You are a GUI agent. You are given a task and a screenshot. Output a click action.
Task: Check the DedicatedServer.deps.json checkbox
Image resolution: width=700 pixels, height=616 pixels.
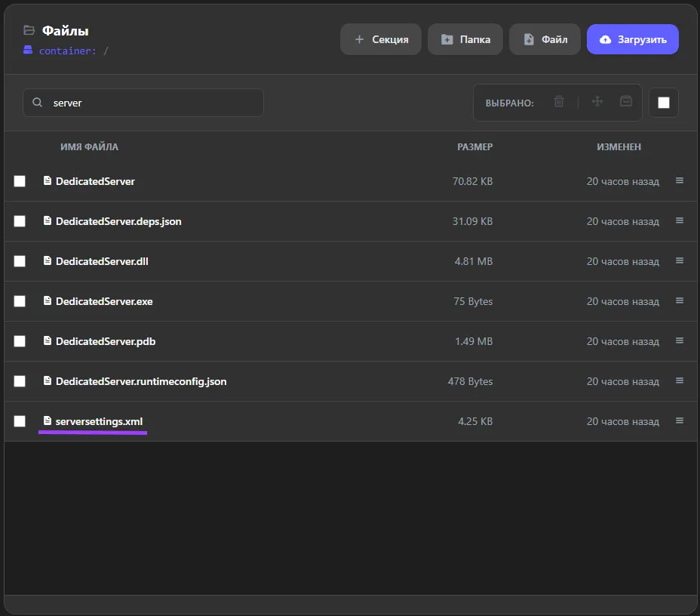(x=20, y=221)
